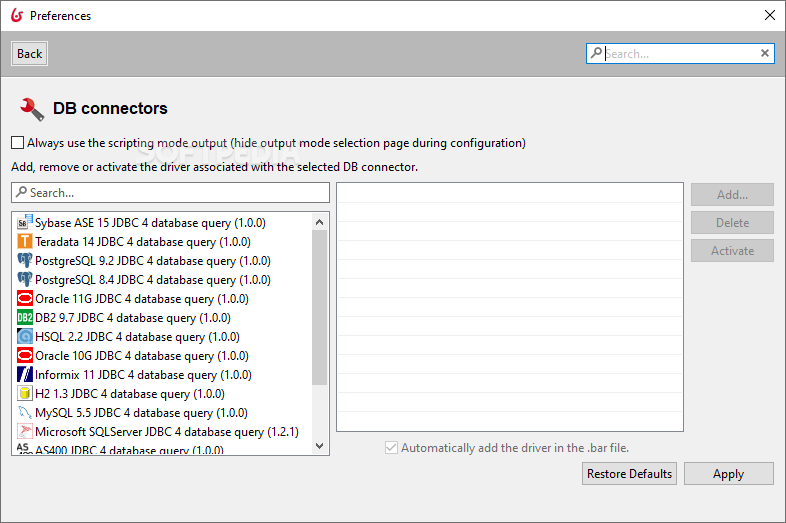The width and height of the screenshot is (786, 523).
Task: Select AS400 JDBC 4 database query row
Action: (129, 450)
